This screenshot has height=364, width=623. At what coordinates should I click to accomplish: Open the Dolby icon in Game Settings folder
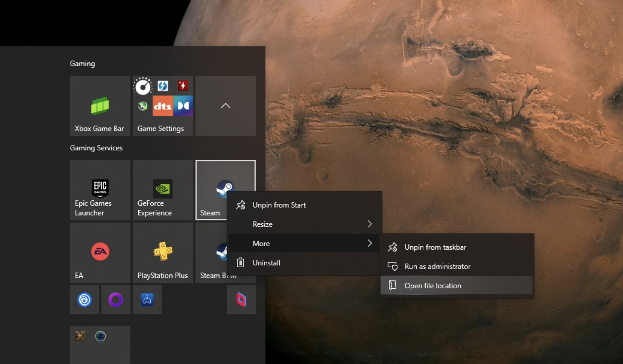click(183, 106)
